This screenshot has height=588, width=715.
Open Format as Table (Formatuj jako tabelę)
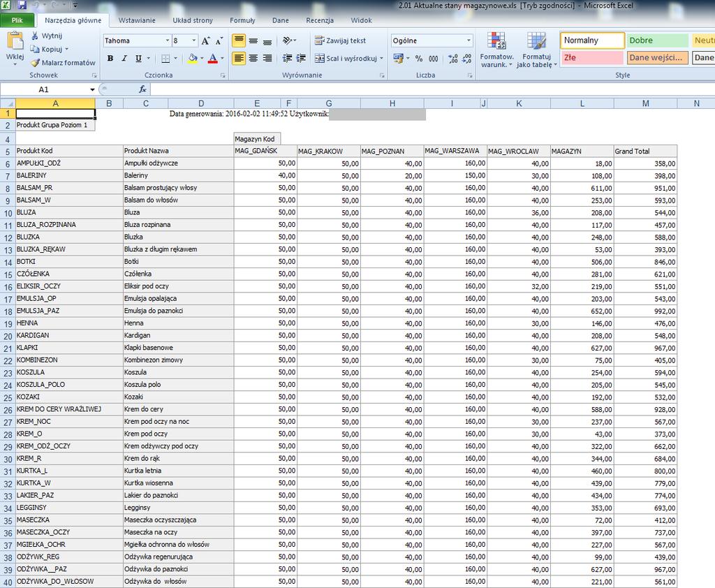point(537,50)
